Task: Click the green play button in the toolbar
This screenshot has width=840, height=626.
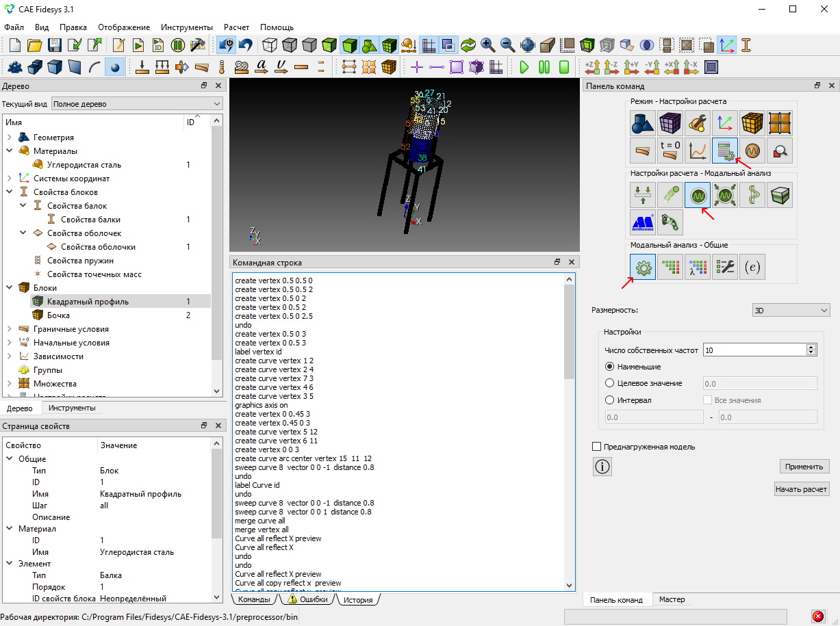Action: [x=524, y=67]
